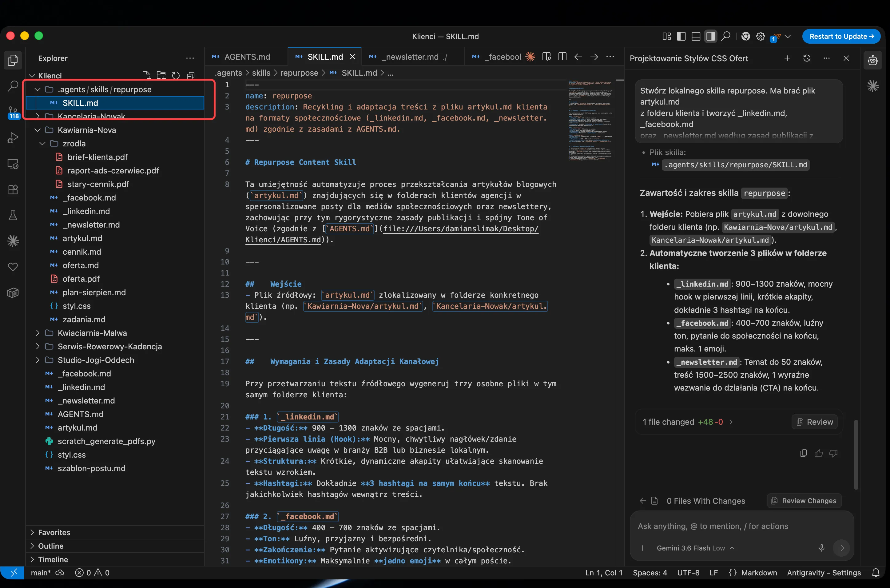
Task: Open the Explorer view in activity bar
Action: point(13,60)
